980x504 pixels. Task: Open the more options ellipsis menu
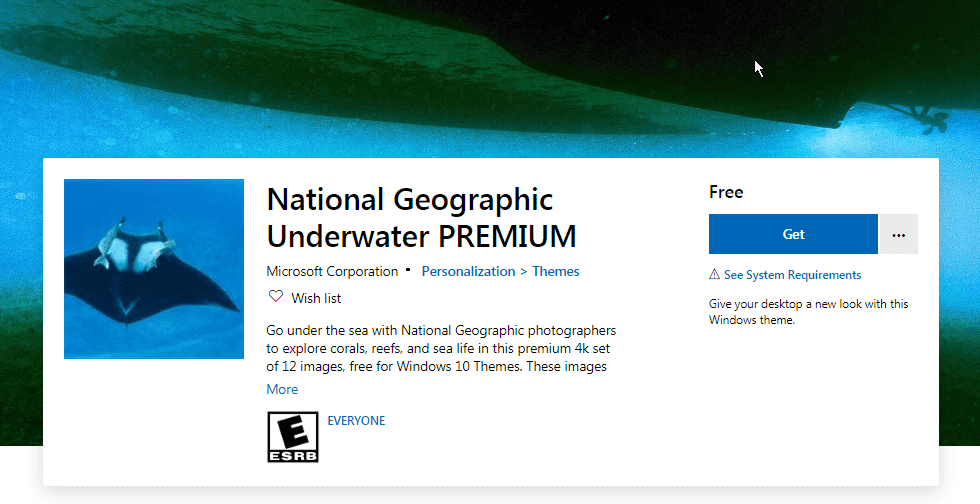point(898,234)
